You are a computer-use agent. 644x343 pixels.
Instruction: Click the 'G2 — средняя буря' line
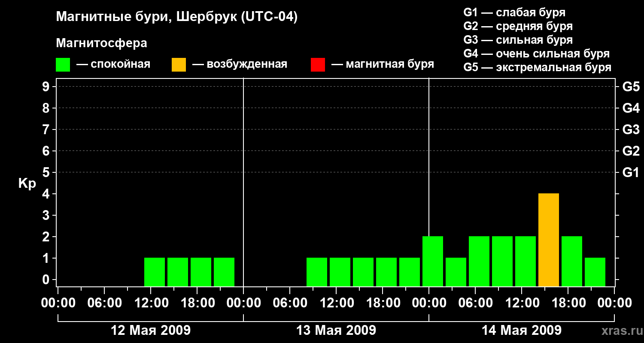[x=518, y=26]
